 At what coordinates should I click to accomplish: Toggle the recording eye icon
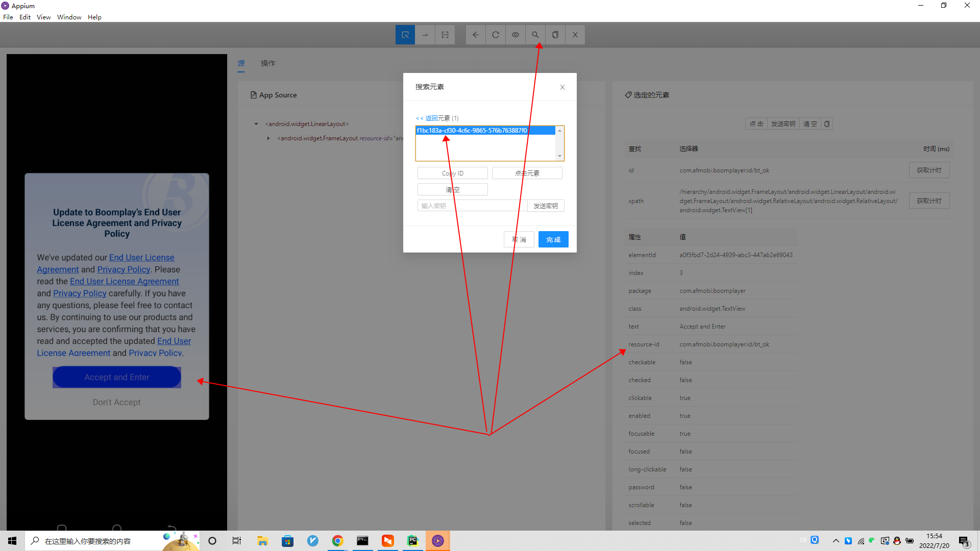[516, 35]
